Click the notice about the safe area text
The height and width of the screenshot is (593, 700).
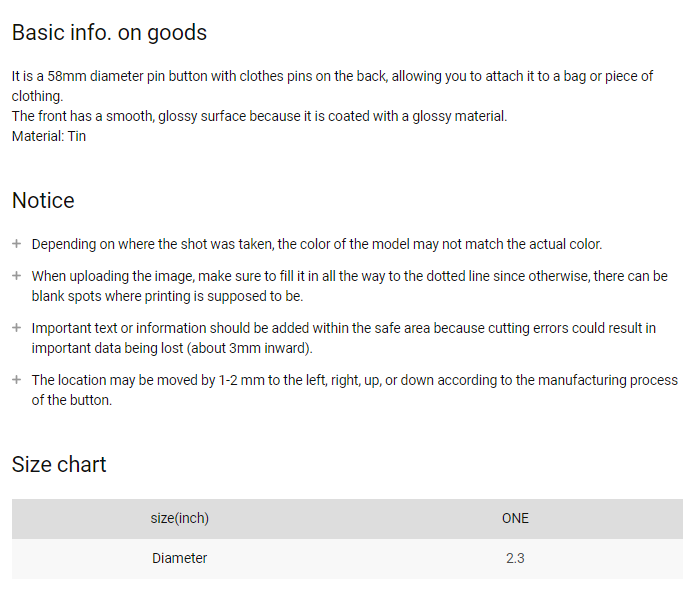tap(344, 338)
